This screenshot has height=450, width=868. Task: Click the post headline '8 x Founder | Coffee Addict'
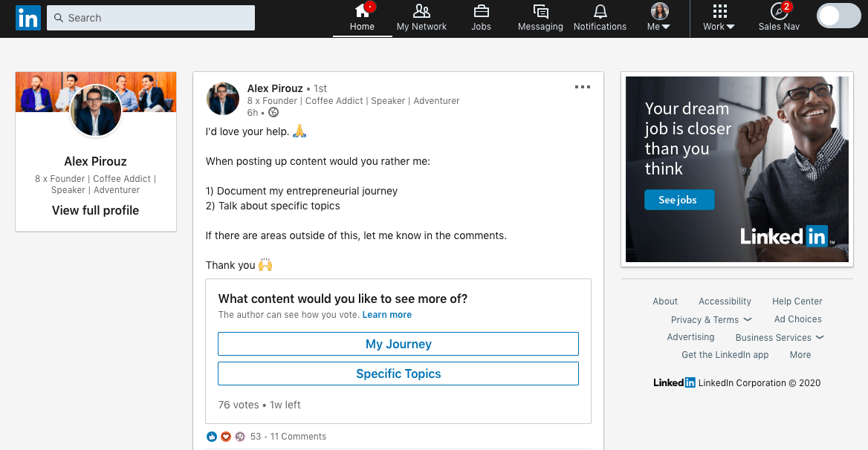click(305, 100)
